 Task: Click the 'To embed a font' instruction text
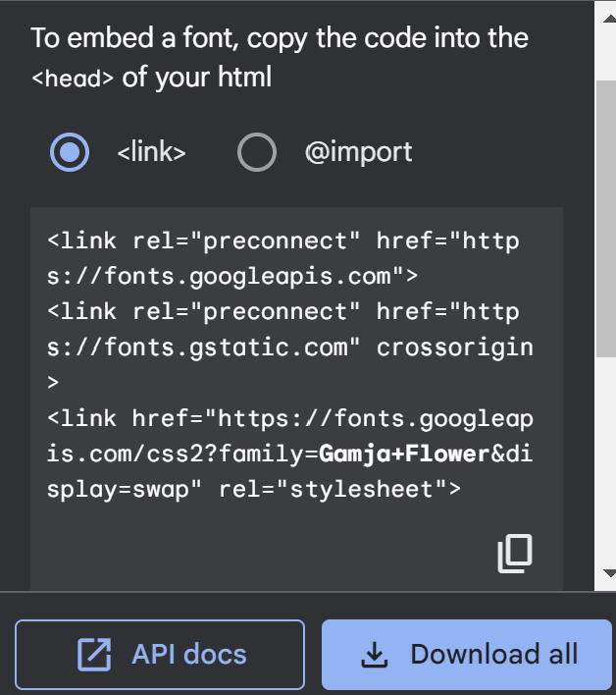[280, 39]
